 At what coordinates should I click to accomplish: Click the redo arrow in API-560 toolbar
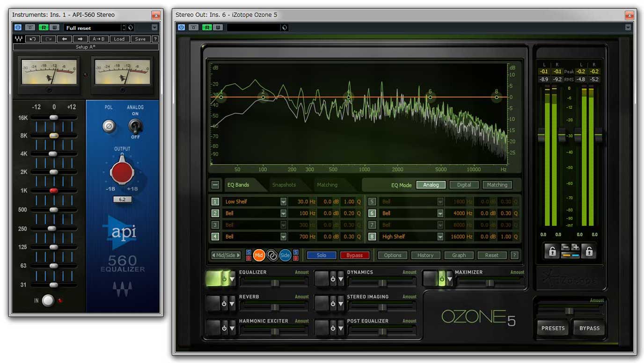pyautogui.click(x=48, y=39)
